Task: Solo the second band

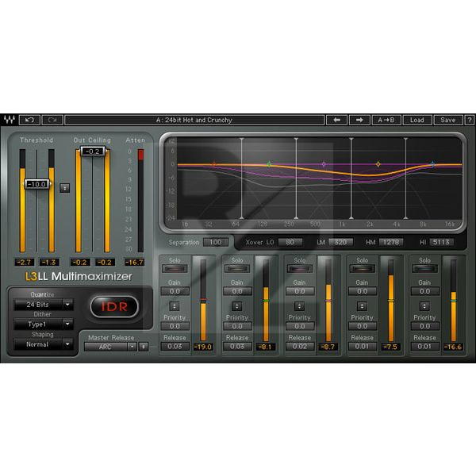Action: click(x=237, y=268)
